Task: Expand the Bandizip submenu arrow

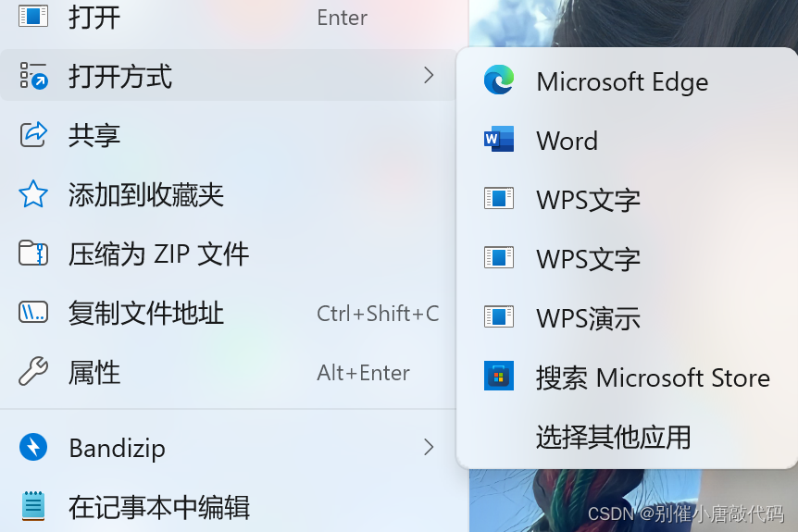Action: (429, 448)
